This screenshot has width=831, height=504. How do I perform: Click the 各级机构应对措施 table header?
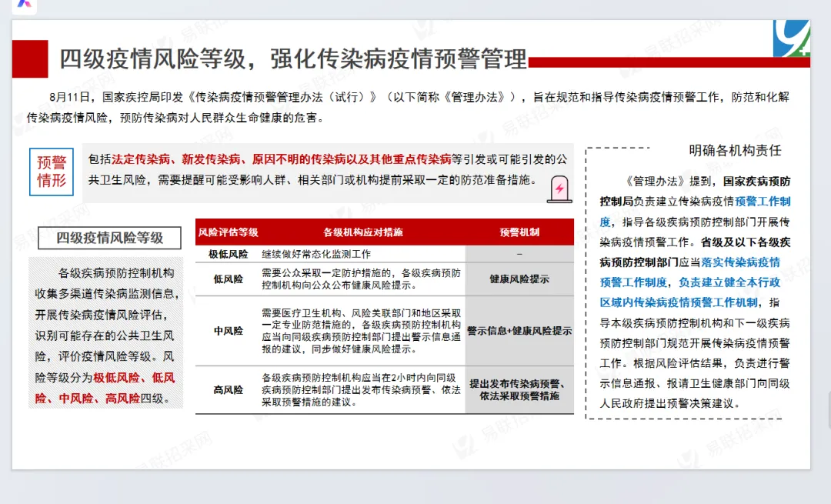362,232
